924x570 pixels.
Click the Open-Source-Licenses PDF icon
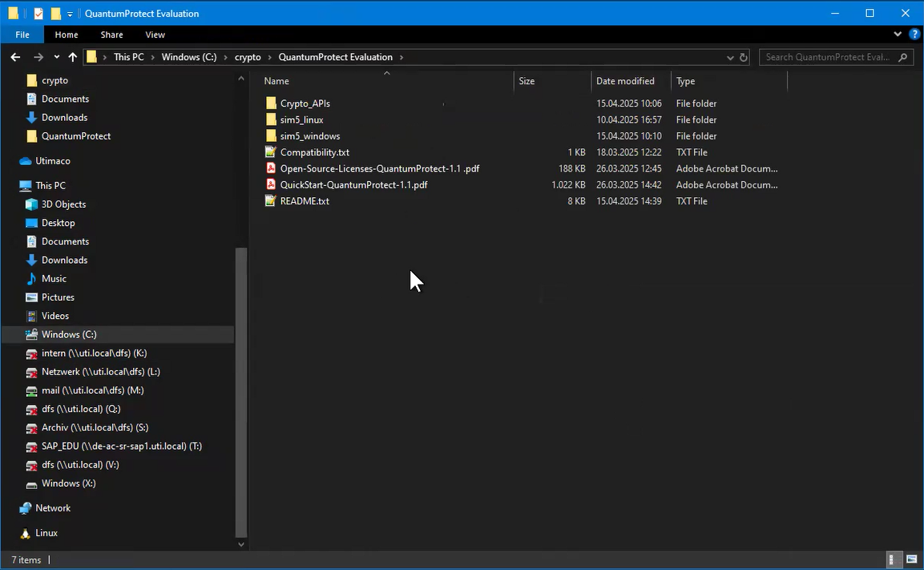271,168
